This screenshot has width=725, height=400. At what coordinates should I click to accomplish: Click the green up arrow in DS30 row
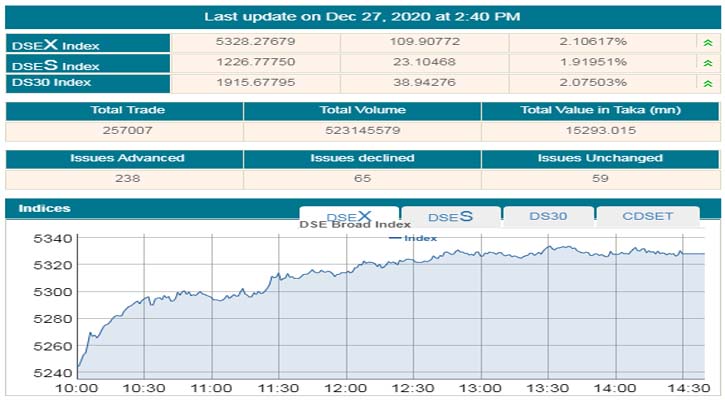[x=708, y=82]
